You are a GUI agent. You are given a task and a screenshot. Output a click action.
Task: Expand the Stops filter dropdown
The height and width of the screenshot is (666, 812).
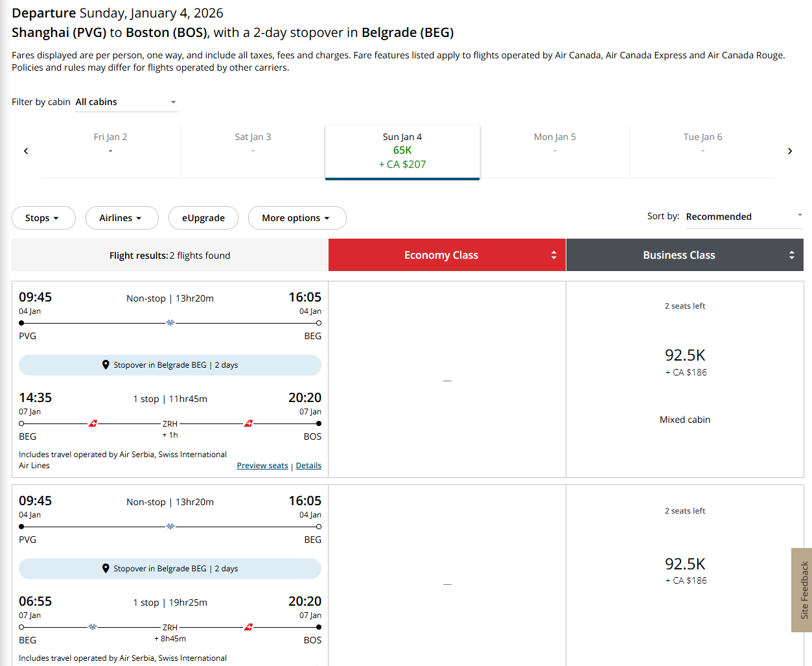tap(43, 218)
